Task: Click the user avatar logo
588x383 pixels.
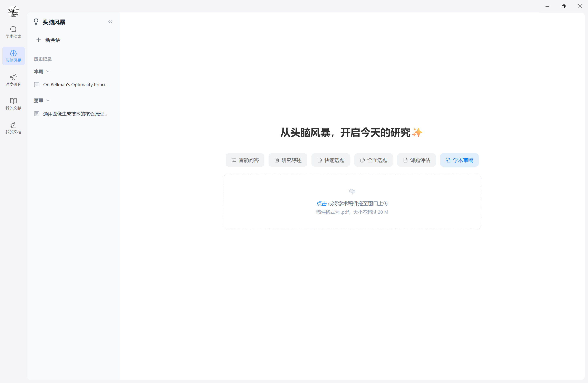Action: [x=13, y=11]
